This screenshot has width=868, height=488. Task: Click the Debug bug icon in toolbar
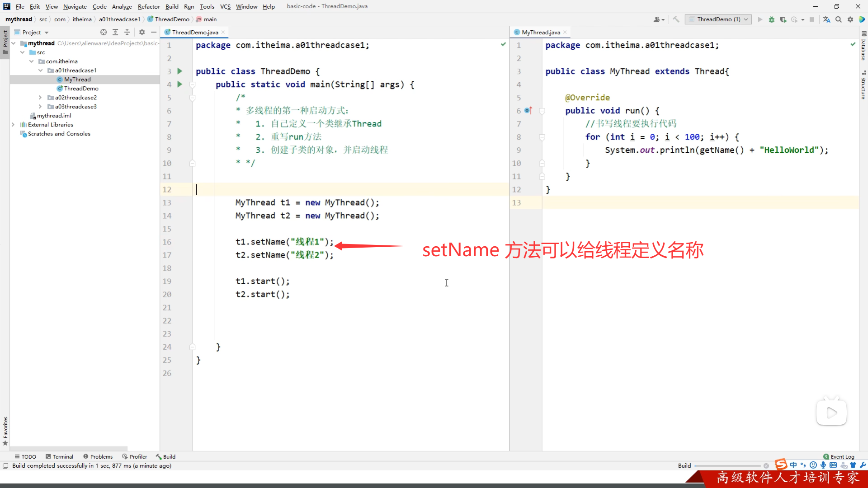point(772,19)
